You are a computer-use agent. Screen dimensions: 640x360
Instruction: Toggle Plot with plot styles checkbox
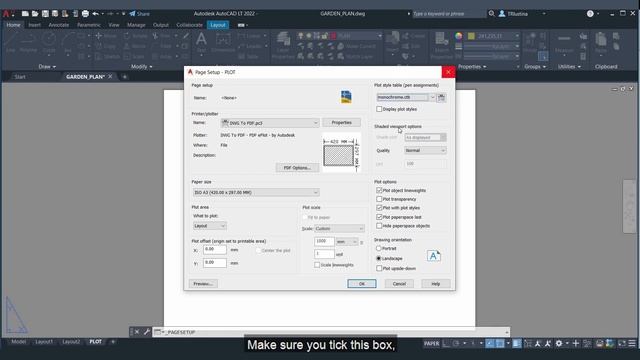tap(379, 208)
